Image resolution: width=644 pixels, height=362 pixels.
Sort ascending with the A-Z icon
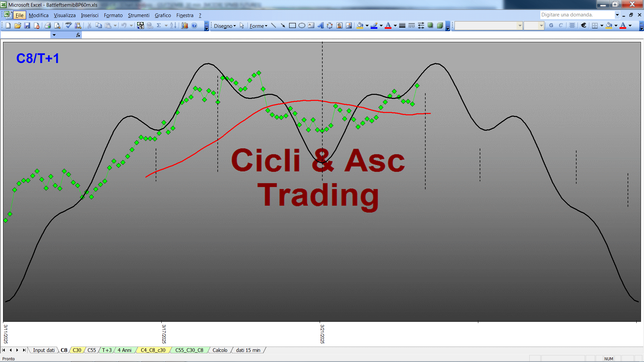[x=173, y=25]
